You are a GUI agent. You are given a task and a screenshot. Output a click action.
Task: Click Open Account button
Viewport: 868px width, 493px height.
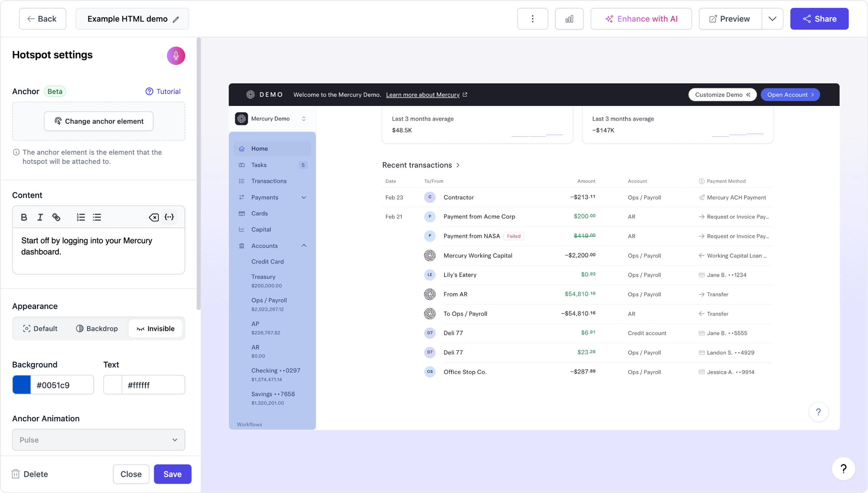(790, 95)
